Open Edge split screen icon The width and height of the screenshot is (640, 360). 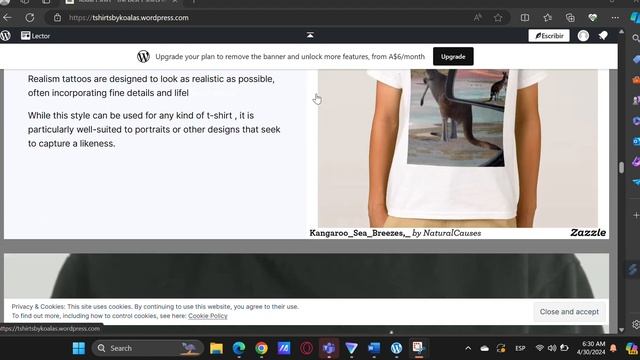click(x=525, y=18)
